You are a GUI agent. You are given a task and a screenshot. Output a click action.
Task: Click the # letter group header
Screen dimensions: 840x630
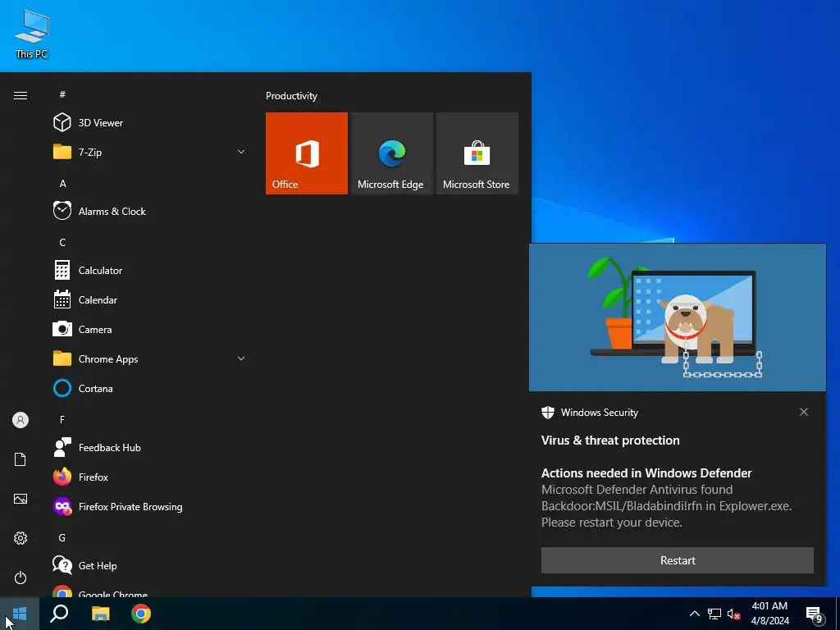pos(62,94)
